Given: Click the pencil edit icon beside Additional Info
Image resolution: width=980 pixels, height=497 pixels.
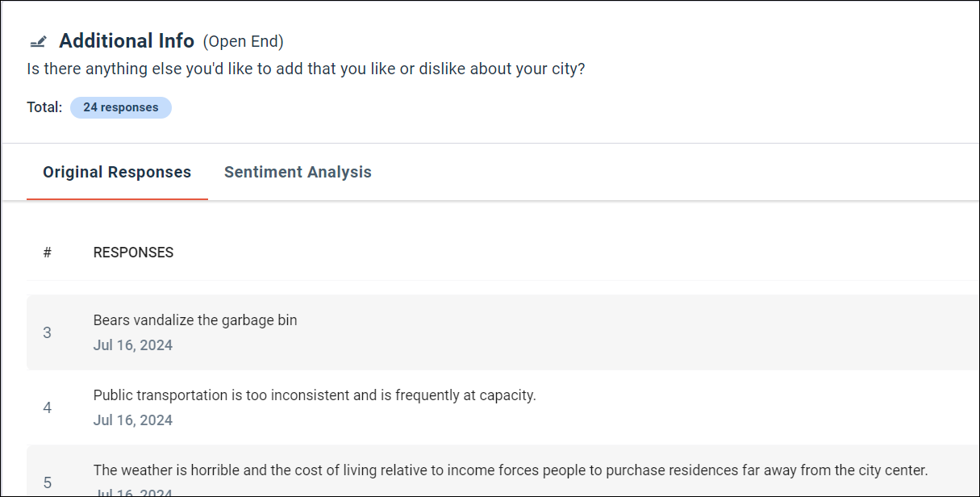Looking at the screenshot, I should click(38, 41).
